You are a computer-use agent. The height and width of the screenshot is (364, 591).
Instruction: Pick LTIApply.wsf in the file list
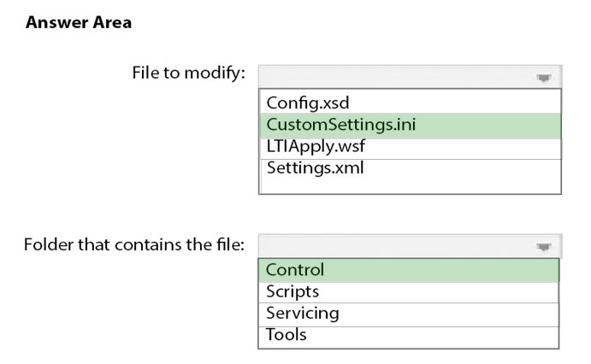point(410,149)
